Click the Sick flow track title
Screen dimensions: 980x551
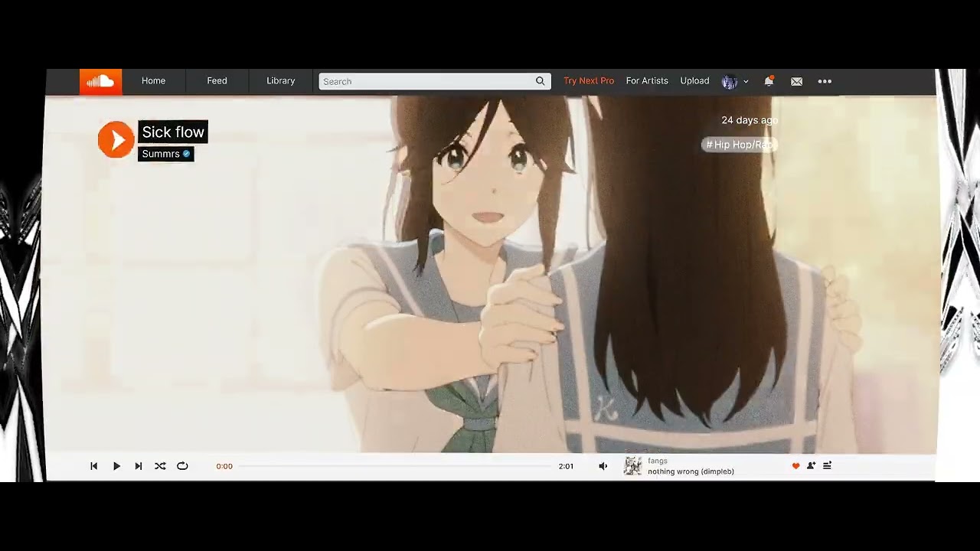pyautogui.click(x=173, y=132)
